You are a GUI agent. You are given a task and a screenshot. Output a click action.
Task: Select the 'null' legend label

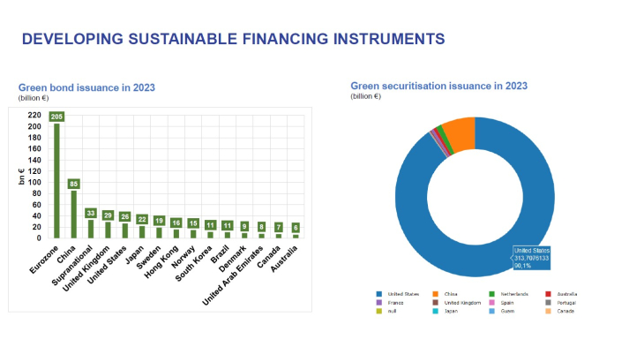(x=392, y=311)
